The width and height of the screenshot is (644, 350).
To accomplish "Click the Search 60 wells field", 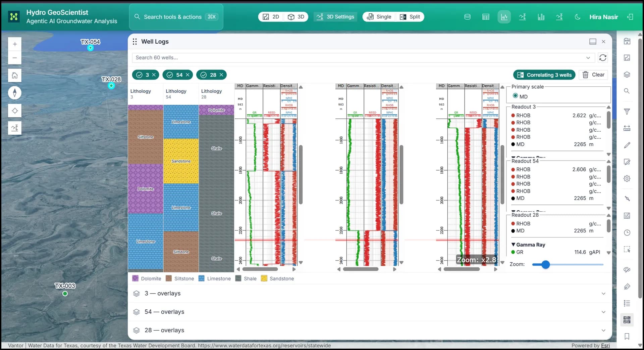I will click(x=363, y=58).
